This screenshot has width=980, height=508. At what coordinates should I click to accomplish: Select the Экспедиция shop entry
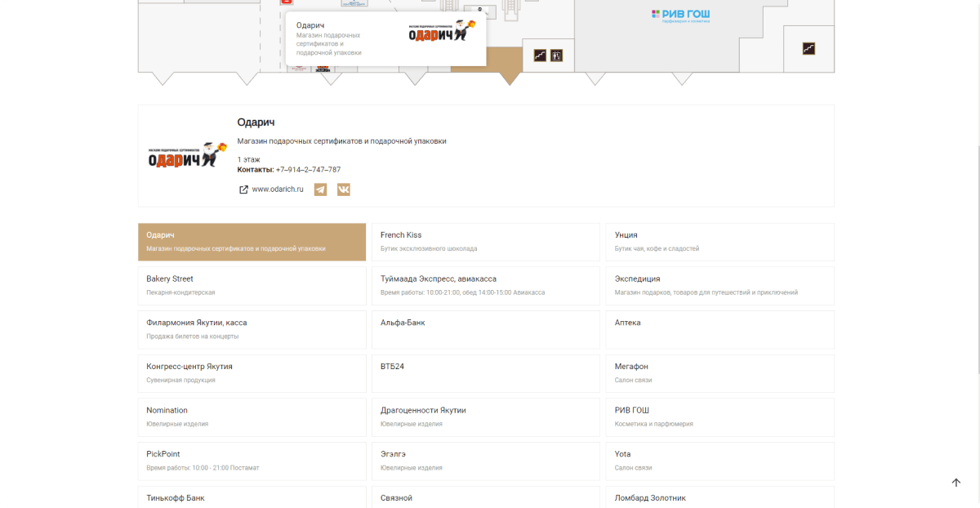[719, 286]
